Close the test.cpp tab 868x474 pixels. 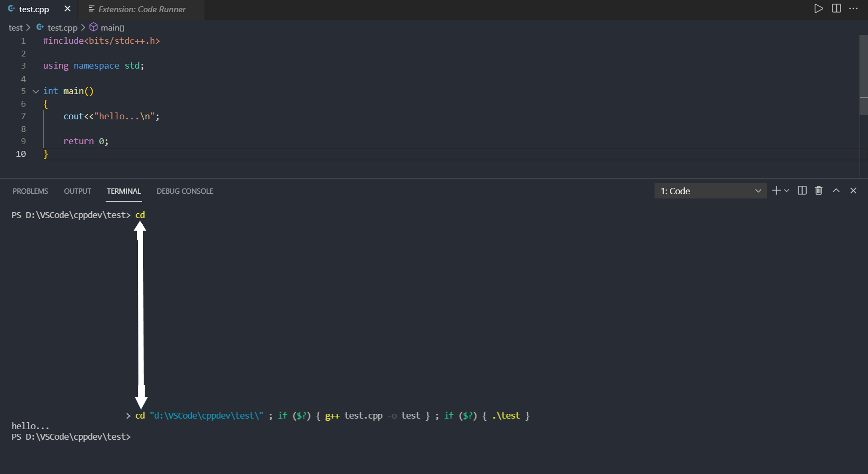pos(67,8)
